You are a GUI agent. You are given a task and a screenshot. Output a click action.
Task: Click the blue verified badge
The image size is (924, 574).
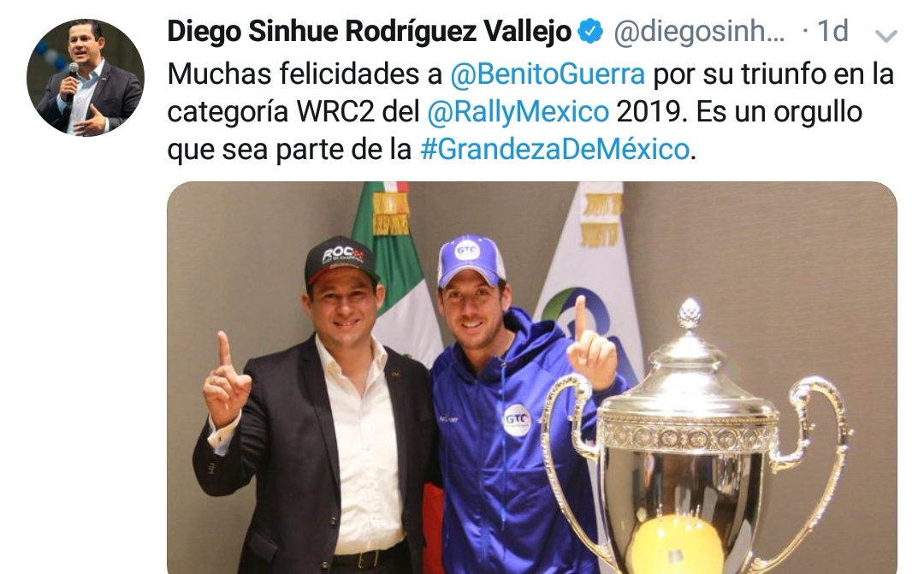click(x=589, y=32)
